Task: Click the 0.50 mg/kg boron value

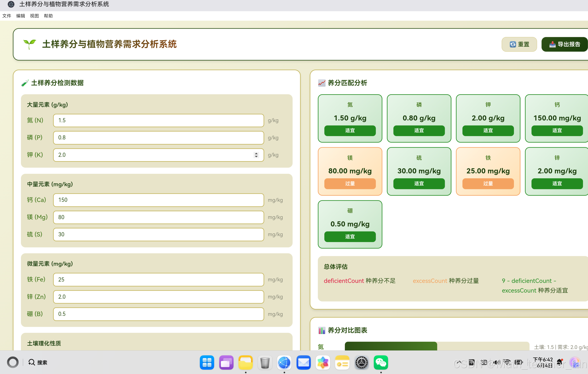Action: [x=350, y=224]
